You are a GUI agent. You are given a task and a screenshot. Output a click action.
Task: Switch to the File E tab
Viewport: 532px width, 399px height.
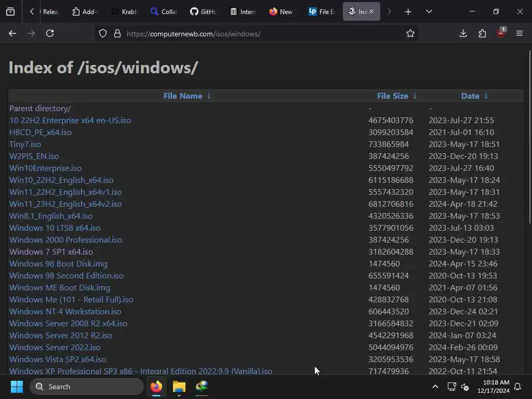321,12
